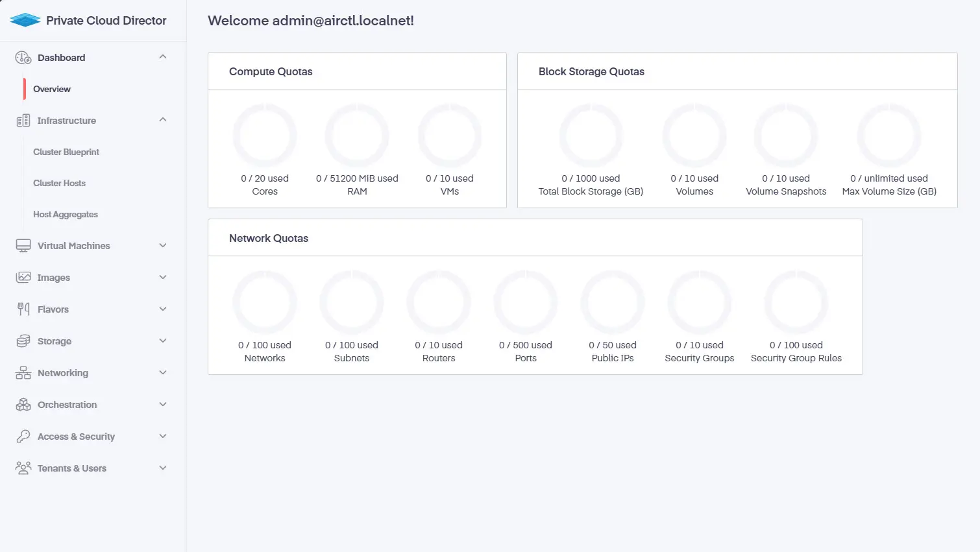Expand the Virtual Machines chevron
This screenshot has height=552, width=980.
[163, 245]
